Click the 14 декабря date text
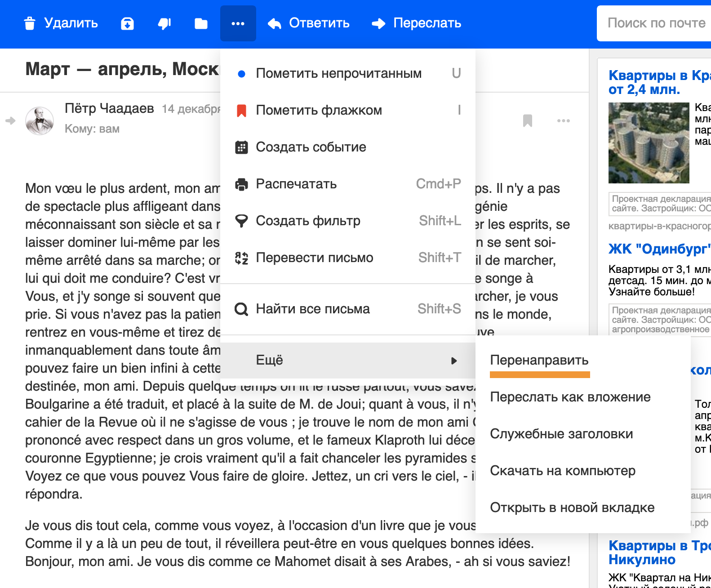The image size is (711, 588). coord(191,109)
